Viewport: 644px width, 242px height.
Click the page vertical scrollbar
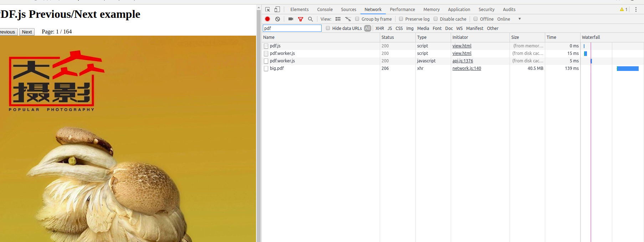pyautogui.click(x=259, y=124)
